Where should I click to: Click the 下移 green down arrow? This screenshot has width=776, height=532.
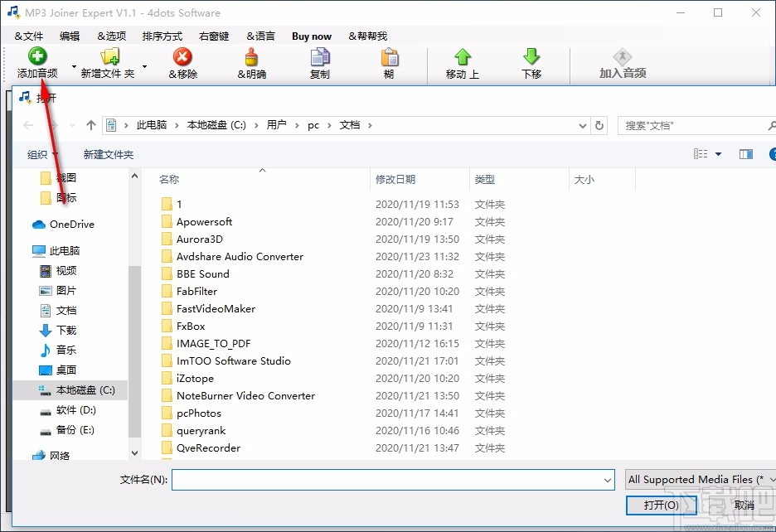click(x=531, y=56)
